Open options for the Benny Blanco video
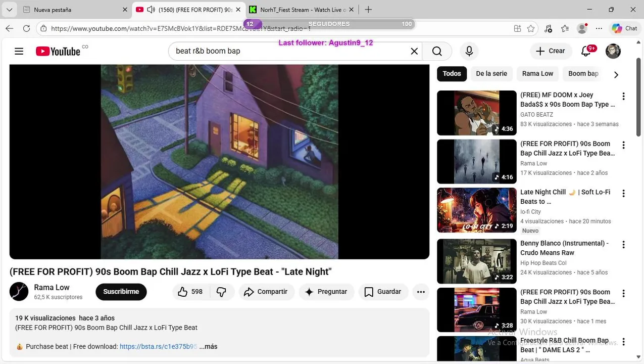Image resolution: width=644 pixels, height=364 pixels. [x=623, y=244]
